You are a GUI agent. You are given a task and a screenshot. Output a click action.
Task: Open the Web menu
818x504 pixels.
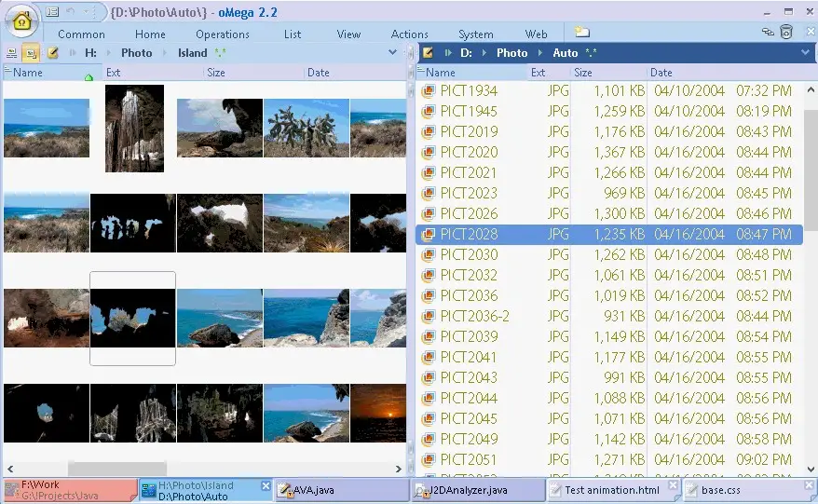536,34
